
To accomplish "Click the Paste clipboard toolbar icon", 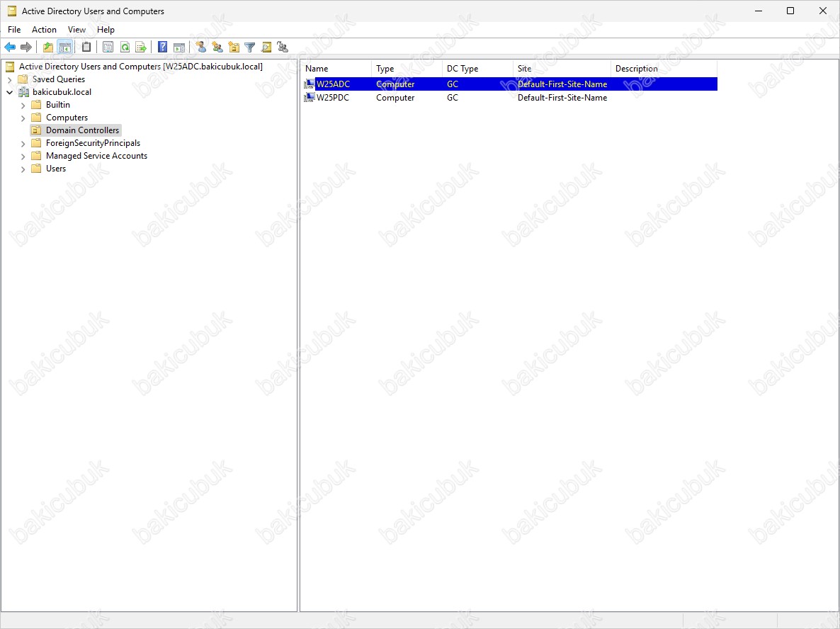I will coord(86,47).
